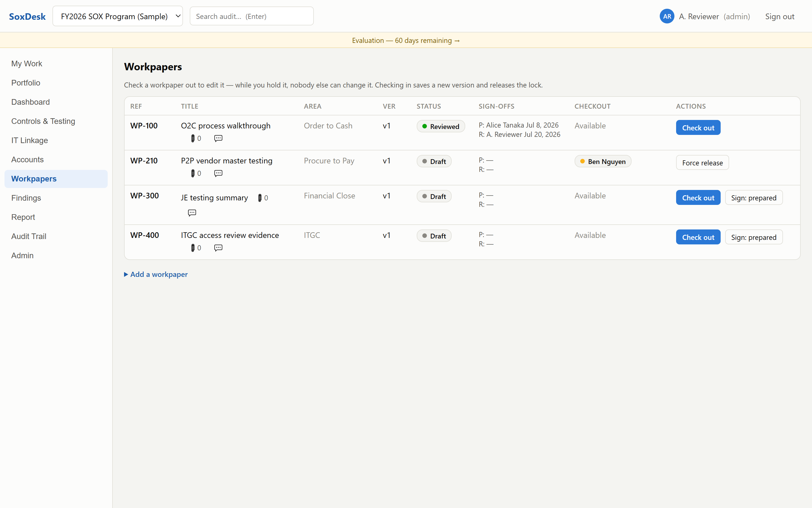Click the STATUS column header

[x=429, y=106]
